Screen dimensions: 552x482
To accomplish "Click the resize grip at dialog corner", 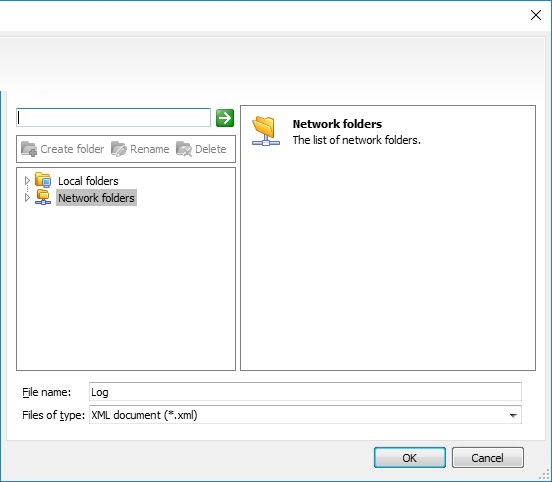I will 545,476.
